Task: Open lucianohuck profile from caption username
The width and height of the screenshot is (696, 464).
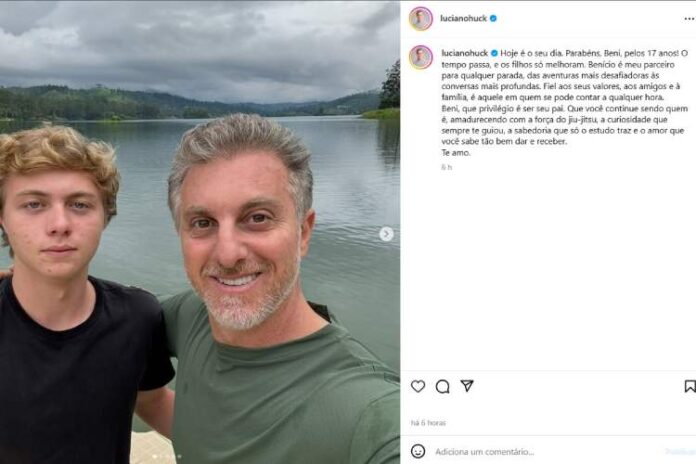Action: [463, 51]
